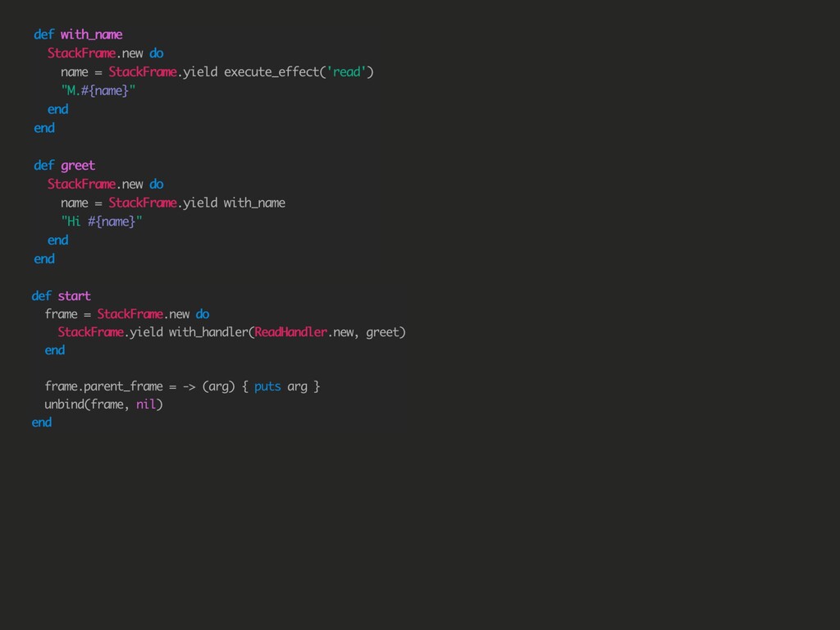Click the 'def greet' method name
Screen dimensions: 840x630
point(78,166)
